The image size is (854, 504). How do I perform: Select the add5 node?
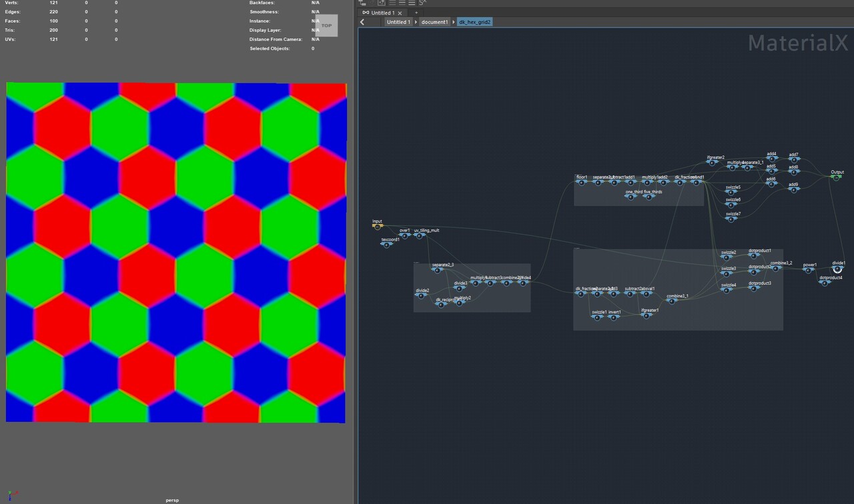coord(771,171)
